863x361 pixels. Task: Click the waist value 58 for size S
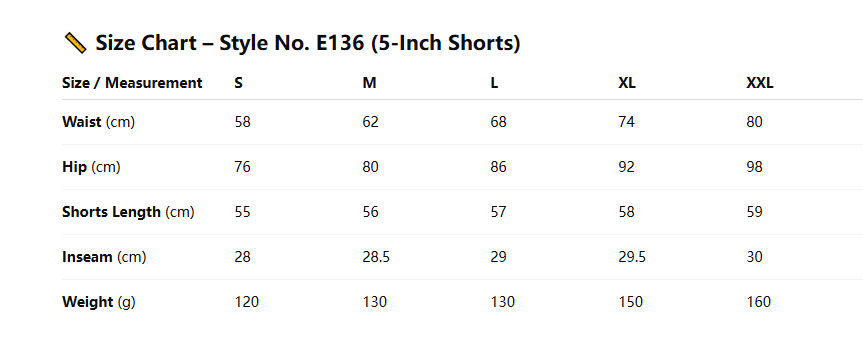tap(242, 122)
